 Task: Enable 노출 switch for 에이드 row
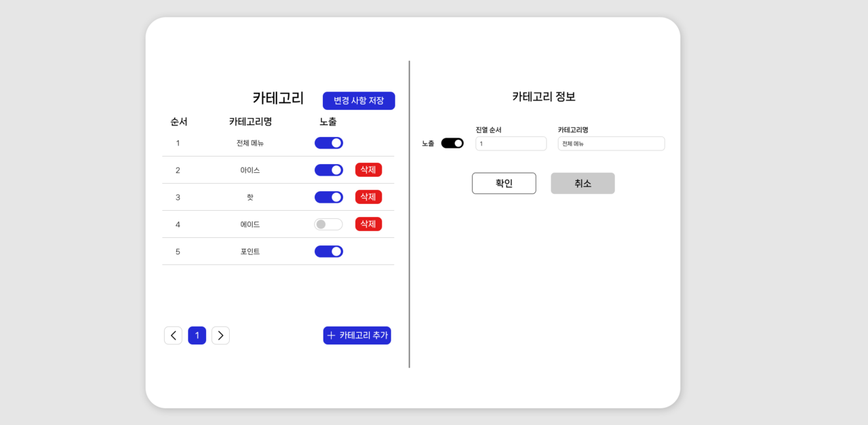click(x=329, y=224)
